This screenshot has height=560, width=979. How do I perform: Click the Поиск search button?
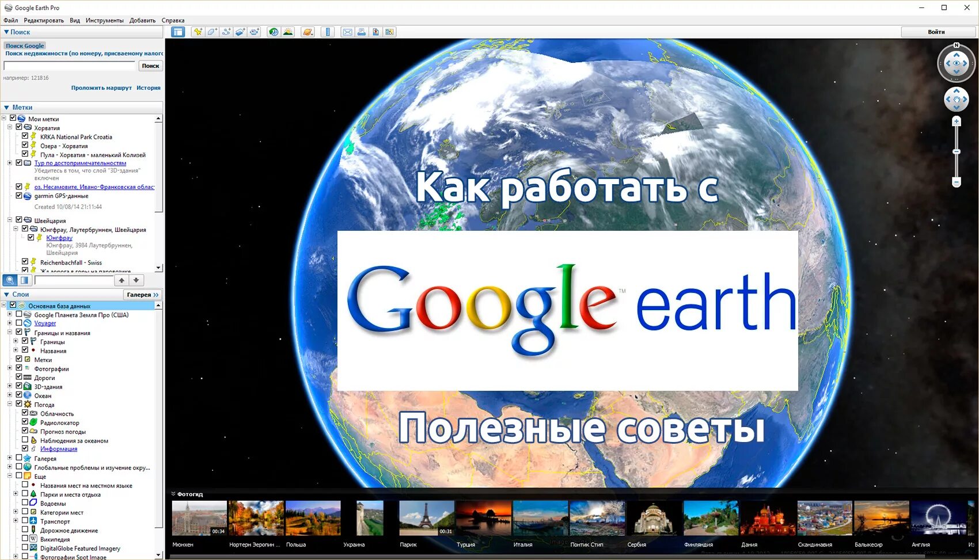[x=150, y=66]
